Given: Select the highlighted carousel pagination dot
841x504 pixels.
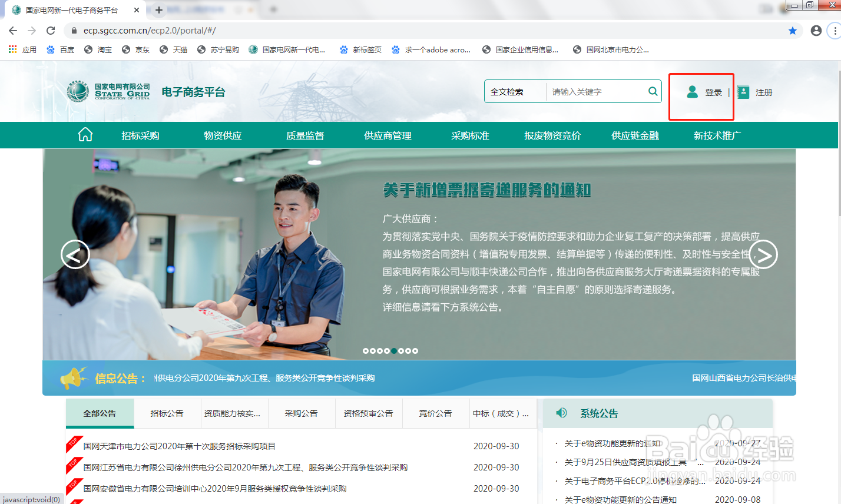Looking at the screenshot, I should tap(393, 350).
